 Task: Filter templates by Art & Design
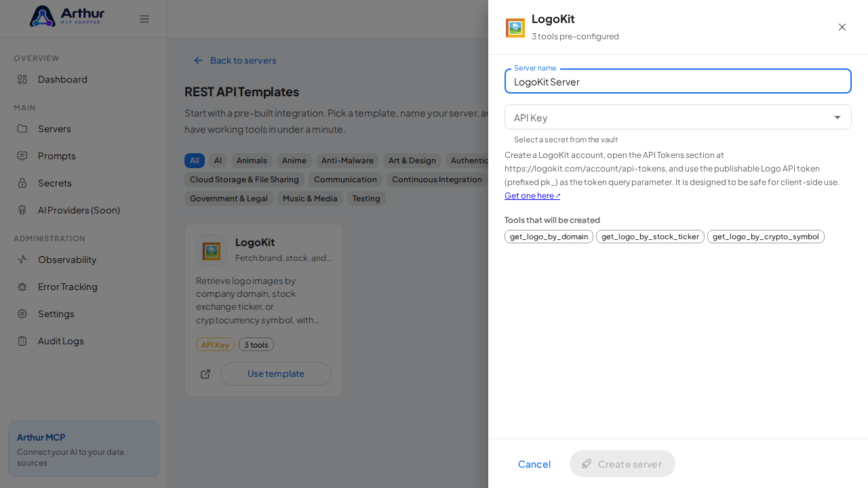[x=412, y=161]
